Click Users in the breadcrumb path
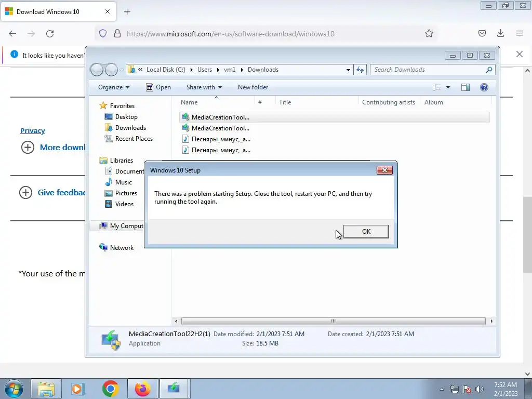Image resolution: width=532 pixels, height=399 pixels. pyautogui.click(x=205, y=70)
